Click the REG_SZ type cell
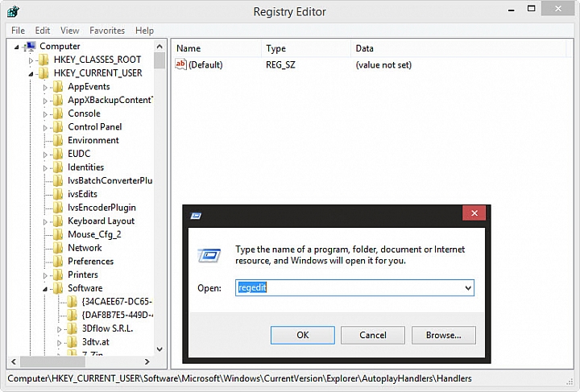This screenshot has height=392, width=580. click(280, 65)
